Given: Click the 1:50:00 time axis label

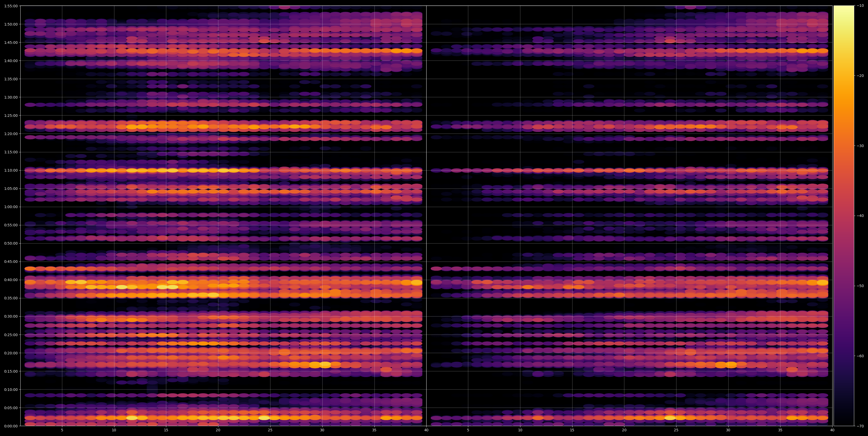Looking at the screenshot, I should pyautogui.click(x=11, y=24).
